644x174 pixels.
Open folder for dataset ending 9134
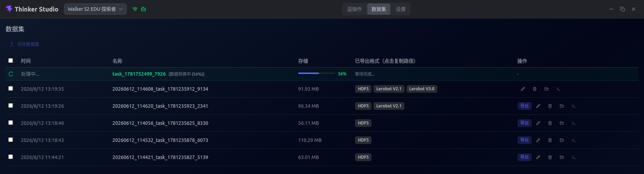(x=547, y=89)
